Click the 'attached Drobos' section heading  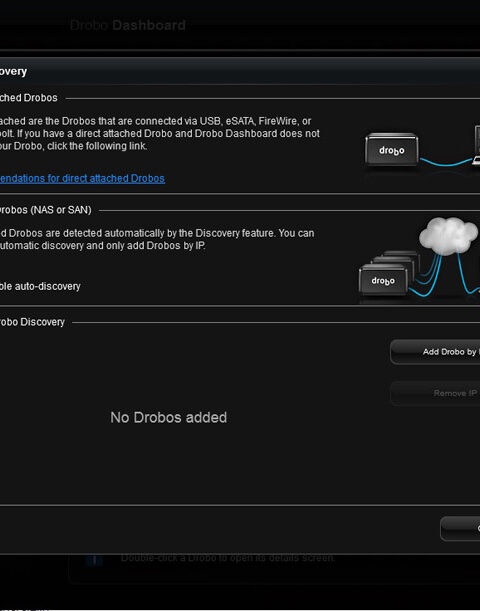click(29, 98)
